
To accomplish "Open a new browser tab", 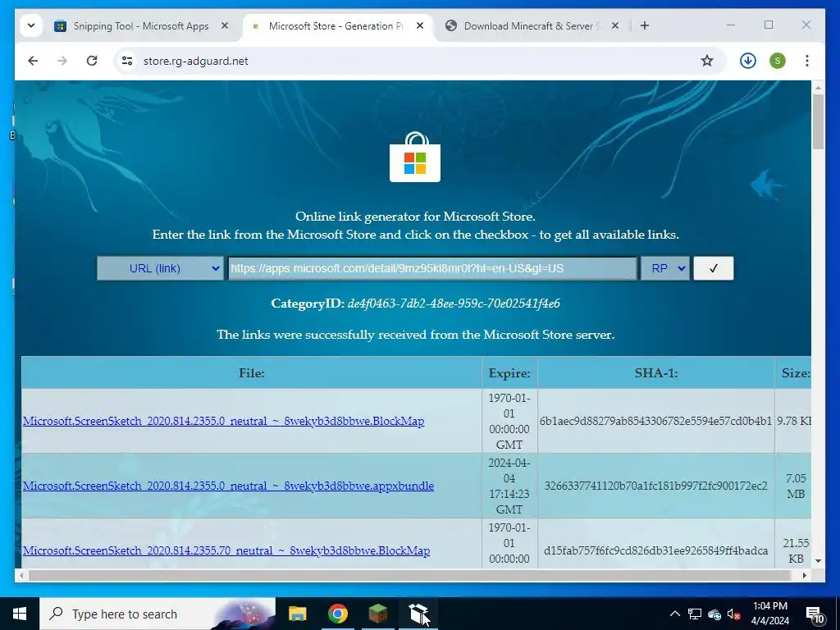I will (645, 25).
